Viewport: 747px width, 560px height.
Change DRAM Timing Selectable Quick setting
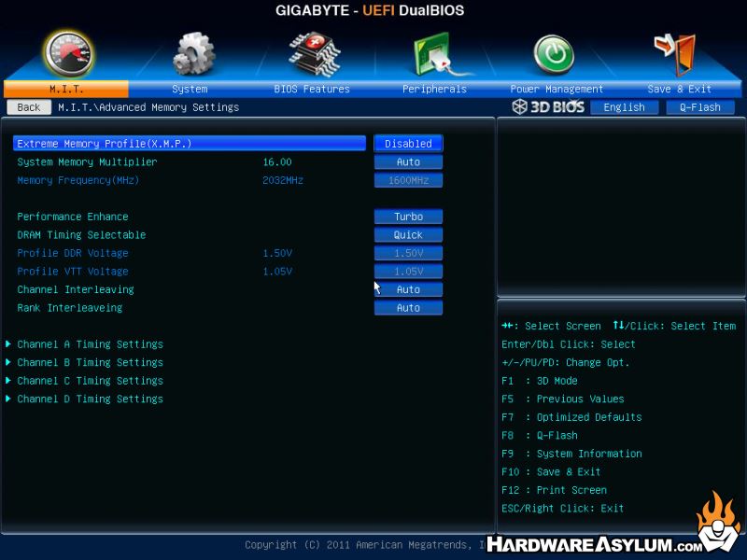(408, 235)
